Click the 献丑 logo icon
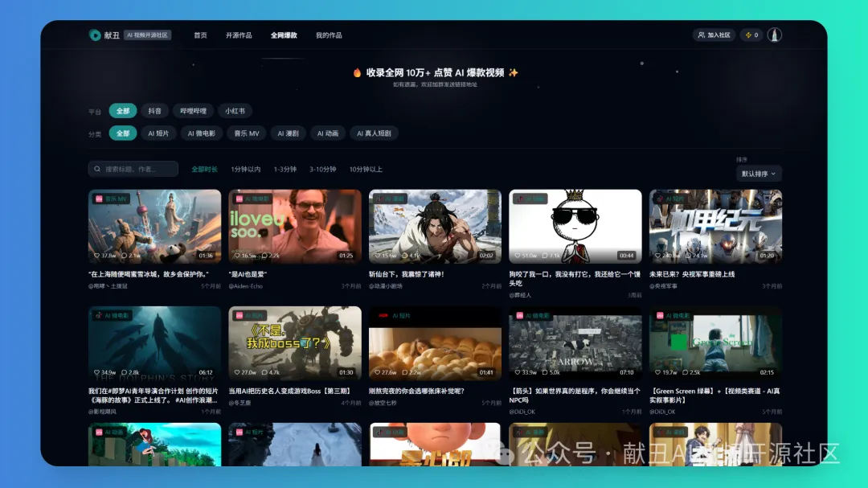Viewport: 868px width, 488px height. point(96,35)
